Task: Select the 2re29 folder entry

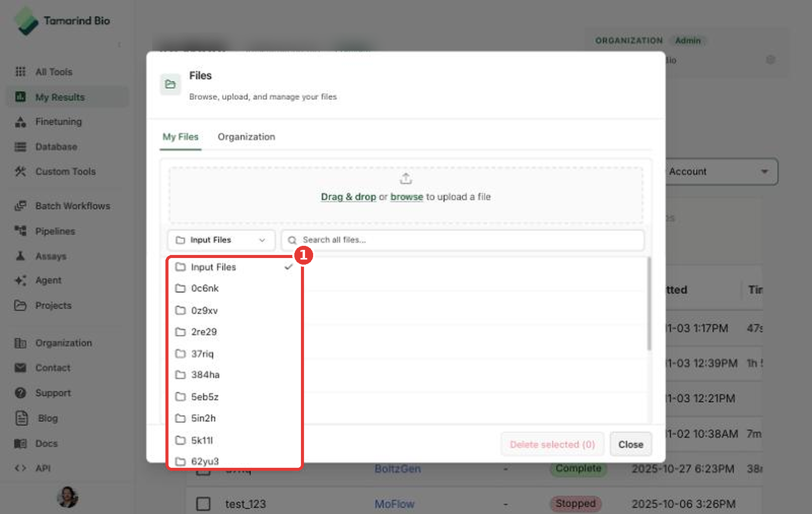Action: (x=234, y=332)
